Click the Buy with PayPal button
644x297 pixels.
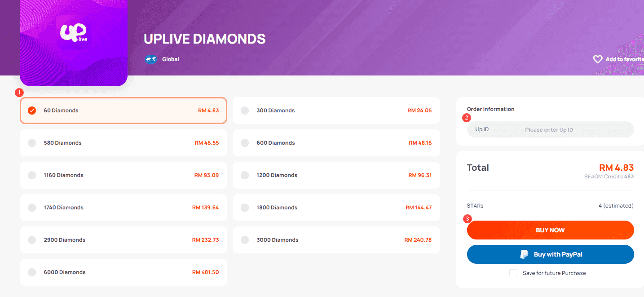[550, 254]
